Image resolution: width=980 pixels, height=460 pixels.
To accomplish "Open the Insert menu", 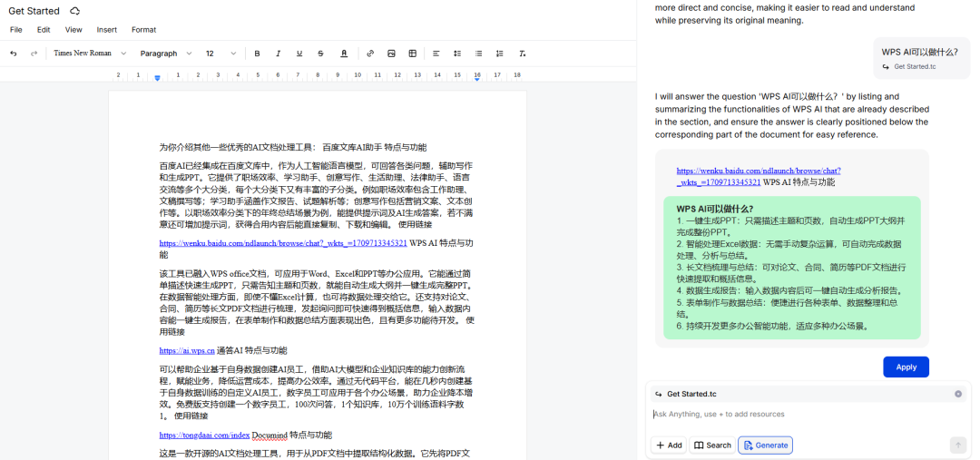I will coord(107,30).
